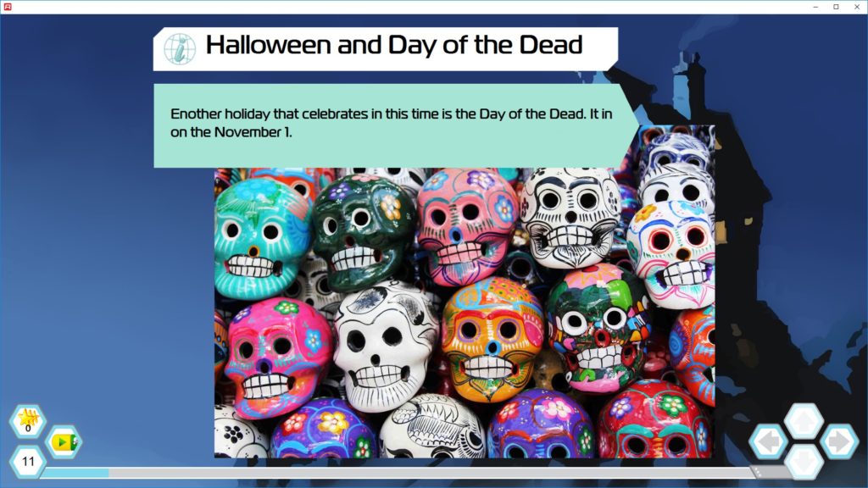Click the turquoise painted skull in the photo

pos(261,238)
